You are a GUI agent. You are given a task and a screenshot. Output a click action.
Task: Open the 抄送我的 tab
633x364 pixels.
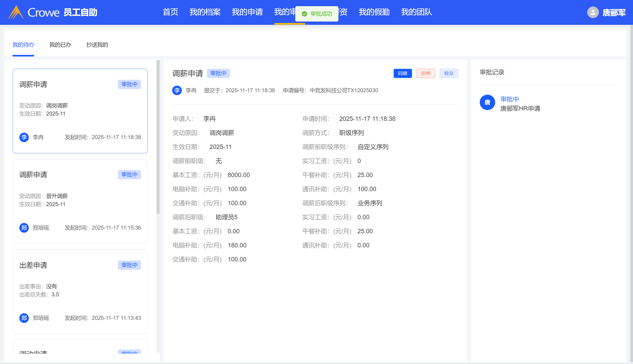pos(97,45)
